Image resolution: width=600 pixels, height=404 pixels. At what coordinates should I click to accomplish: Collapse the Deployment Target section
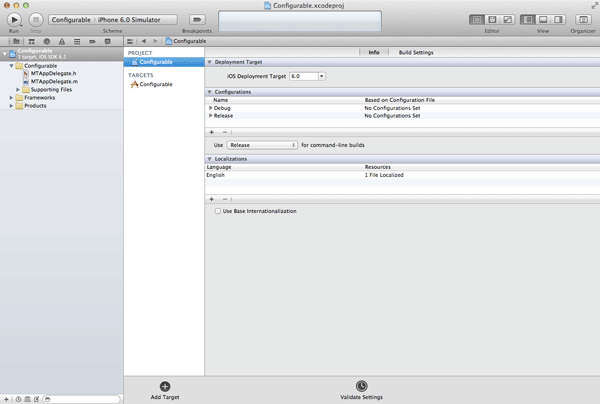(x=209, y=62)
